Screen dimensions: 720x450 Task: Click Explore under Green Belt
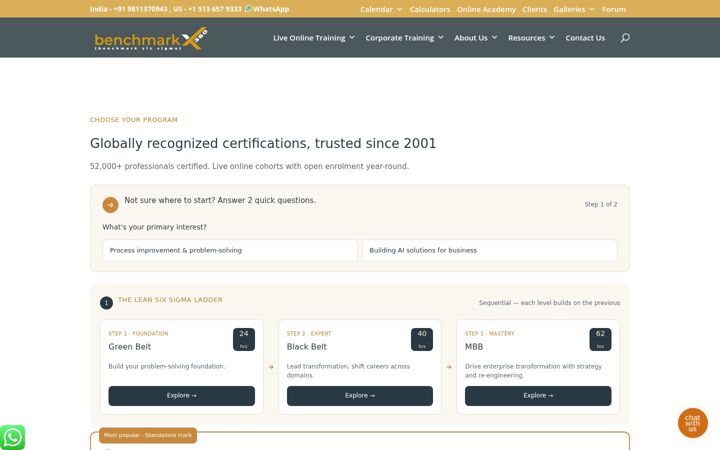click(181, 395)
